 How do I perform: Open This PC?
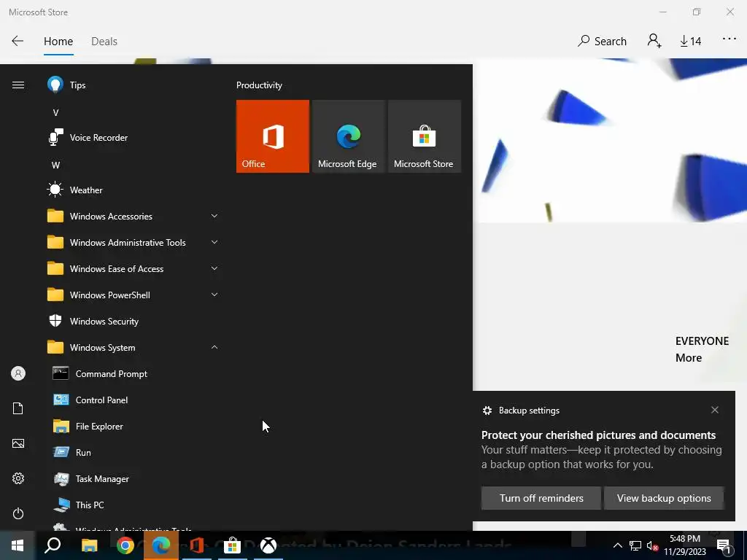point(133,505)
